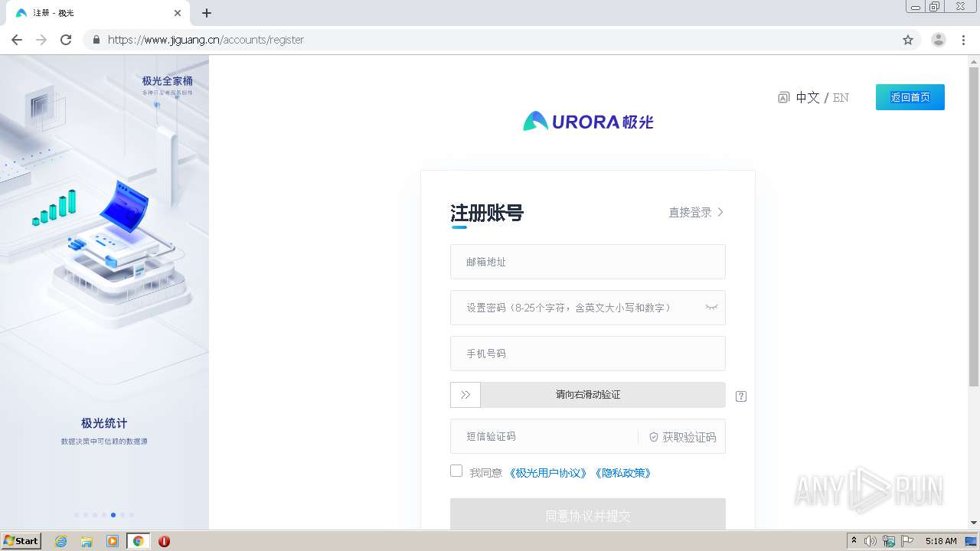Image resolution: width=980 pixels, height=551 pixels.
Task: Click the 注册账号 heading
Action: coord(487,213)
